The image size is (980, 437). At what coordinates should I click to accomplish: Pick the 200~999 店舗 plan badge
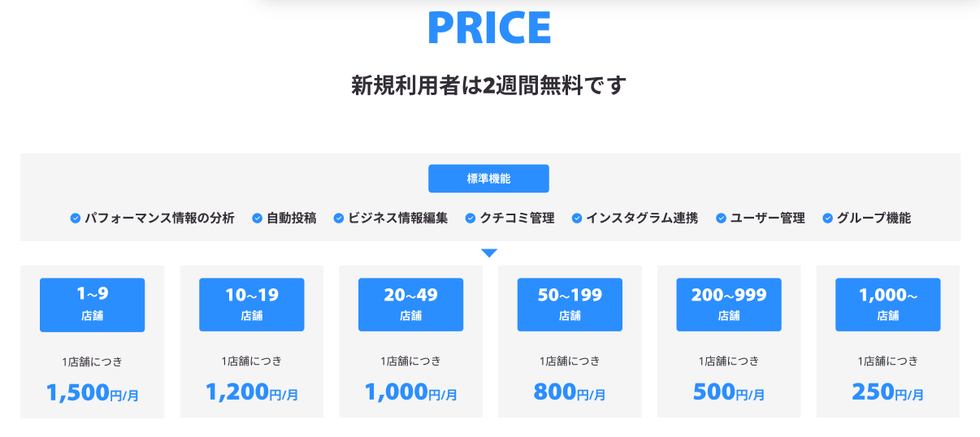pos(729,305)
